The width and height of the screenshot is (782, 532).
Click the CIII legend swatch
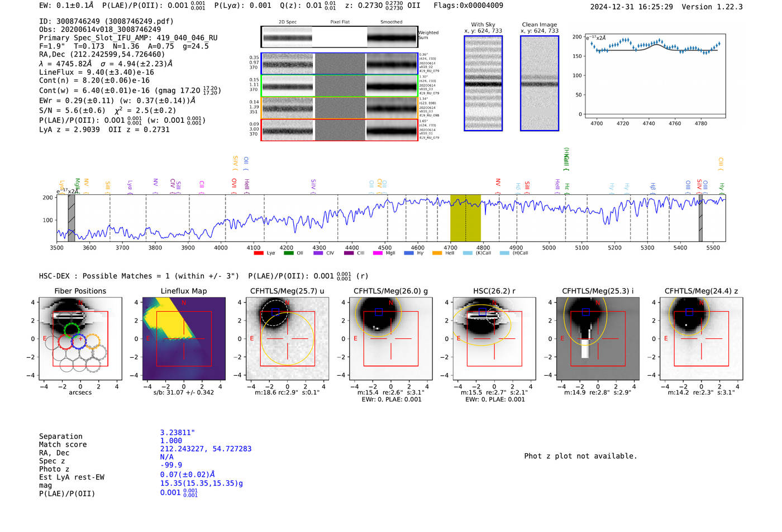click(x=349, y=253)
